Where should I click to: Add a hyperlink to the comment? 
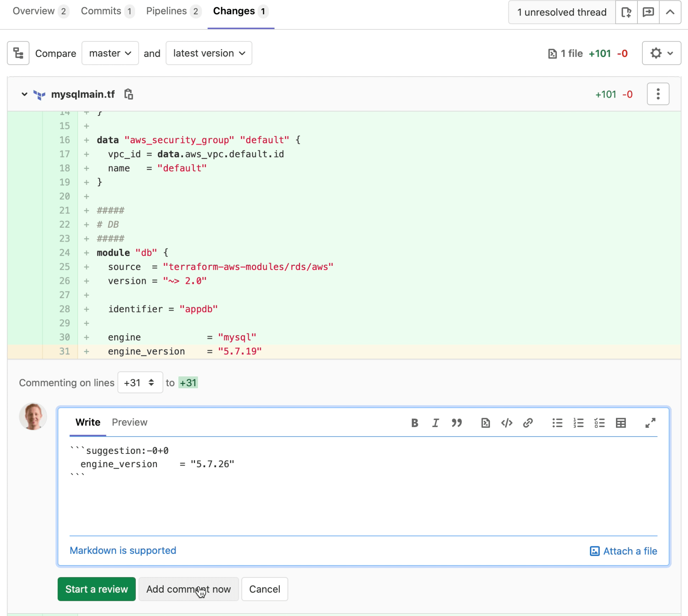528,423
